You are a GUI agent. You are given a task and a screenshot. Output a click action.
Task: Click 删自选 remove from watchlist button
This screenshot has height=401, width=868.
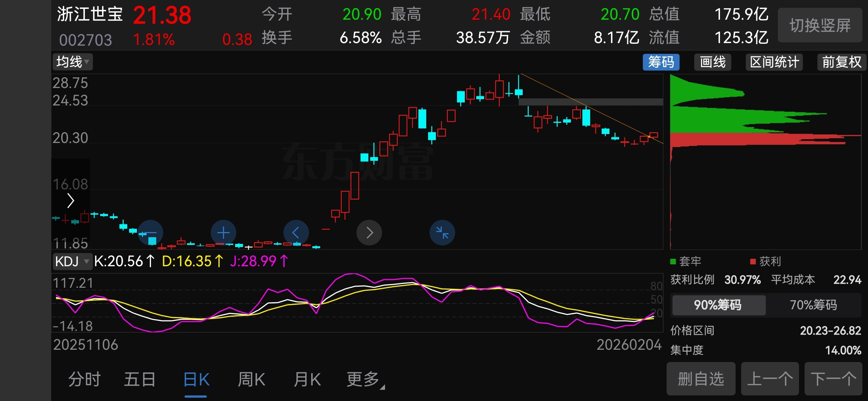(701, 379)
